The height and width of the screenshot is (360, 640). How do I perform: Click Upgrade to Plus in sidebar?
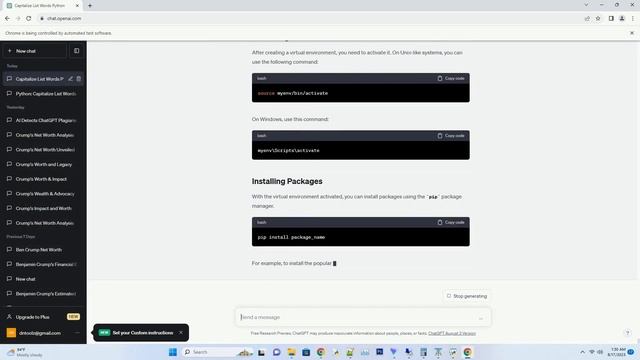point(43,317)
